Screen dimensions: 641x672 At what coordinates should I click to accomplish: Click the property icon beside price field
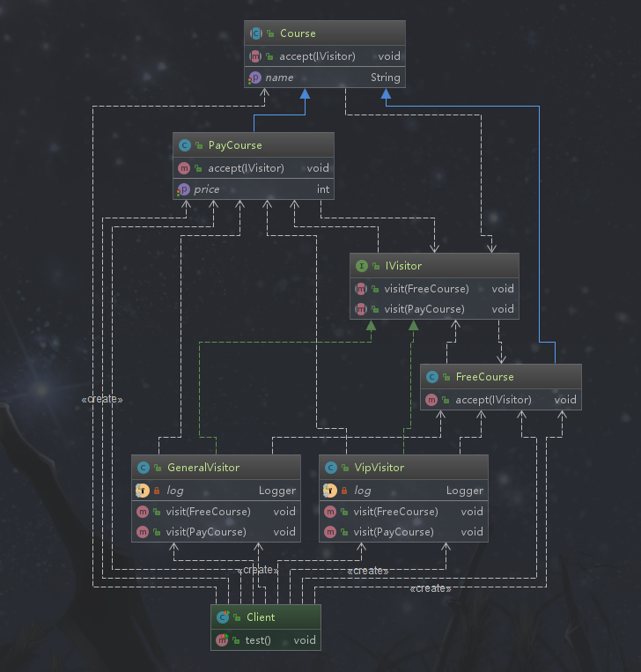(x=184, y=189)
